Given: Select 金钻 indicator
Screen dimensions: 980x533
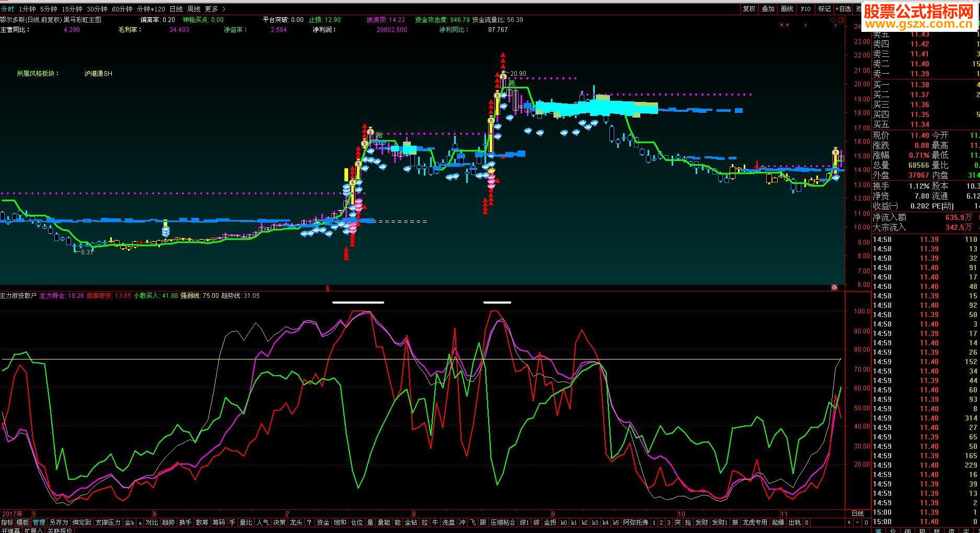Looking at the screenshot, I should click(x=411, y=523).
